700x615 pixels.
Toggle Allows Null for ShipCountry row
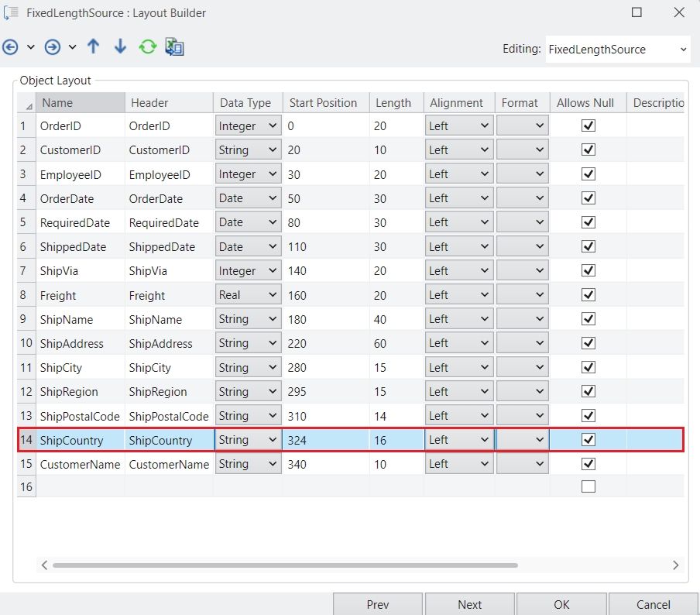(588, 440)
